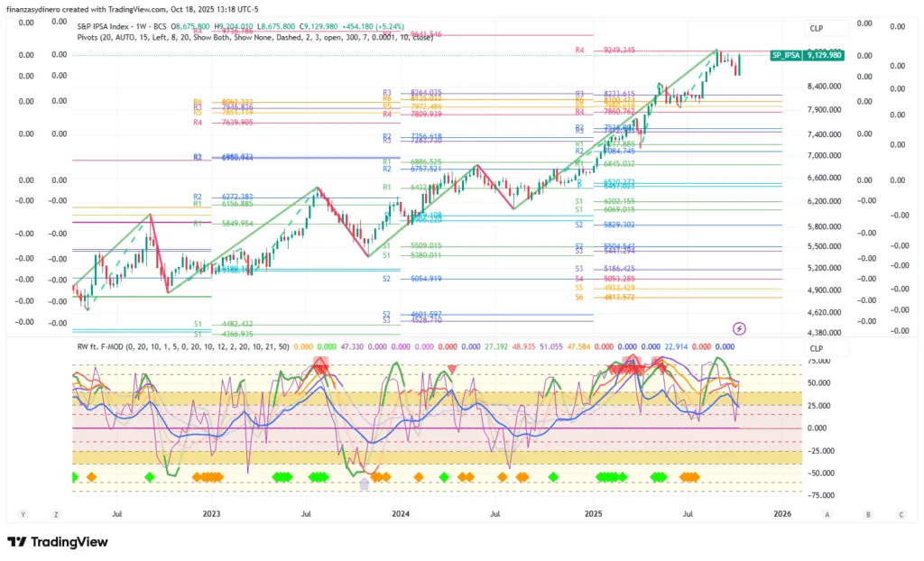Click the Z circle button at bottom left
This screenshot has height=561, width=924.
pyautogui.click(x=56, y=514)
